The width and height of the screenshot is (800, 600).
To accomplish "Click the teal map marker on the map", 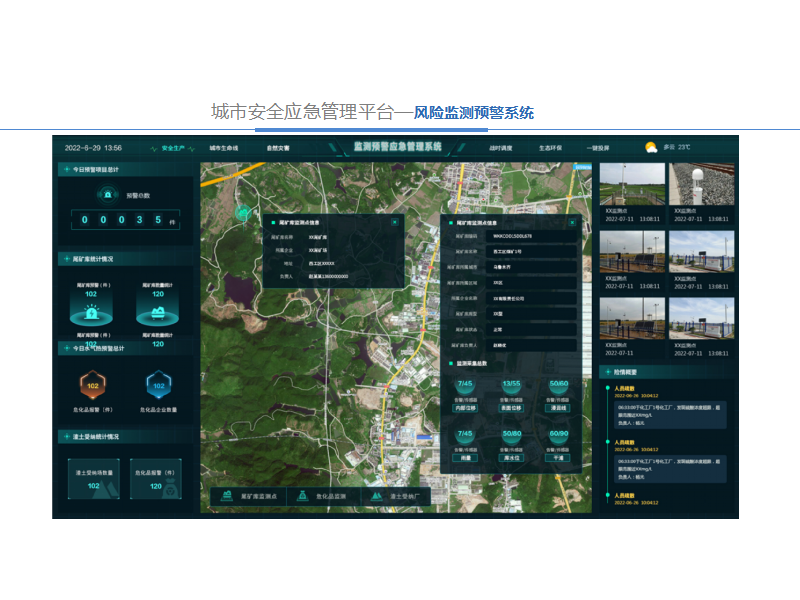I will point(243,212).
